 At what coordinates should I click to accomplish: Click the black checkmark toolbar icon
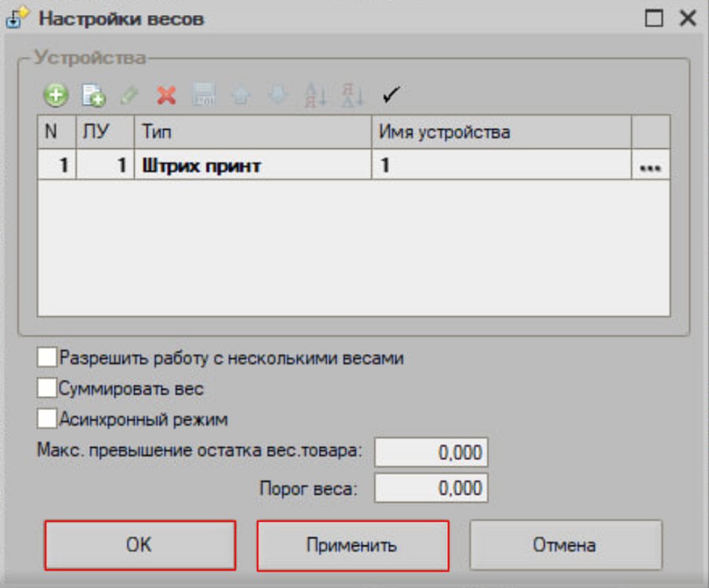click(391, 95)
